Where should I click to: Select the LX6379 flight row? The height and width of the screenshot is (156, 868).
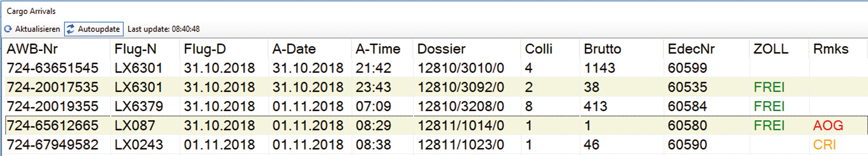[435, 106]
